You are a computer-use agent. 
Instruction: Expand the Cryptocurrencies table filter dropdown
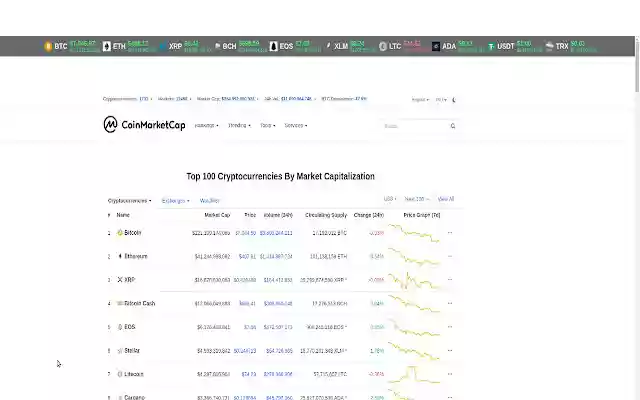click(x=129, y=201)
